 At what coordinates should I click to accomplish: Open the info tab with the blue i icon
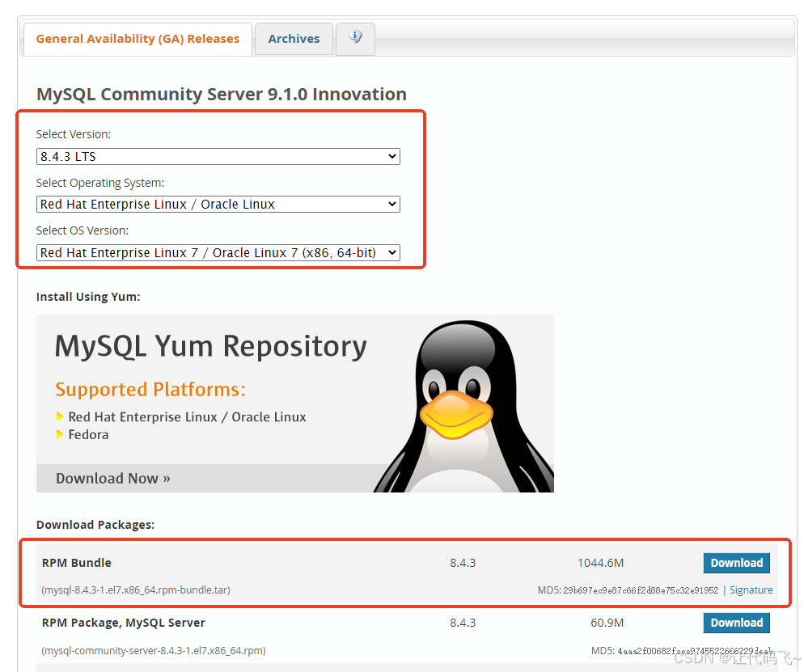[x=354, y=37]
